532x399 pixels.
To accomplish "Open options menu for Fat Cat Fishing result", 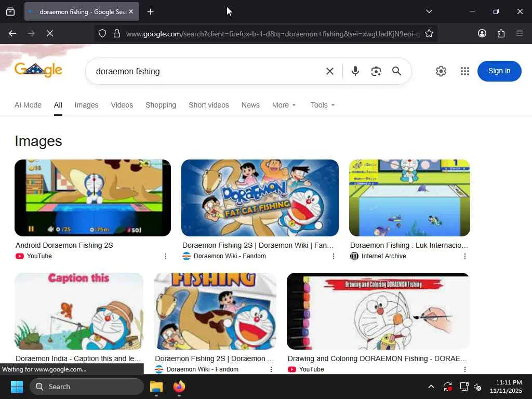I will click(333, 256).
